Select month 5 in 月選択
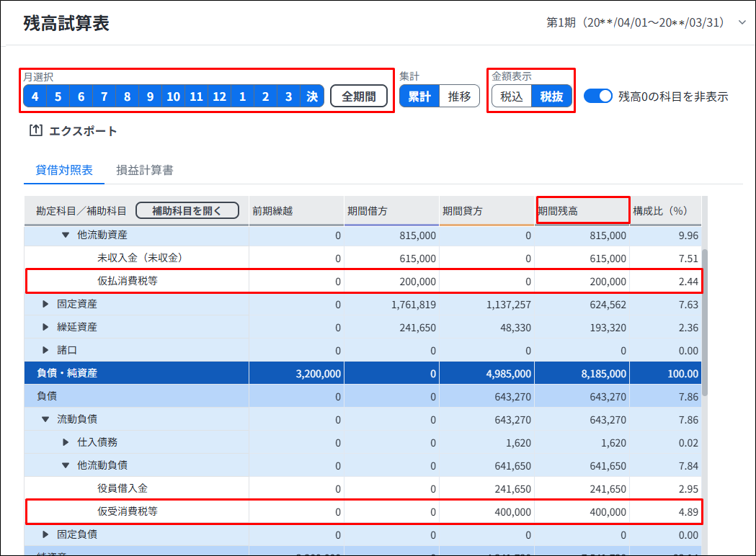Viewport: 756px width, 556px height. 58,97
